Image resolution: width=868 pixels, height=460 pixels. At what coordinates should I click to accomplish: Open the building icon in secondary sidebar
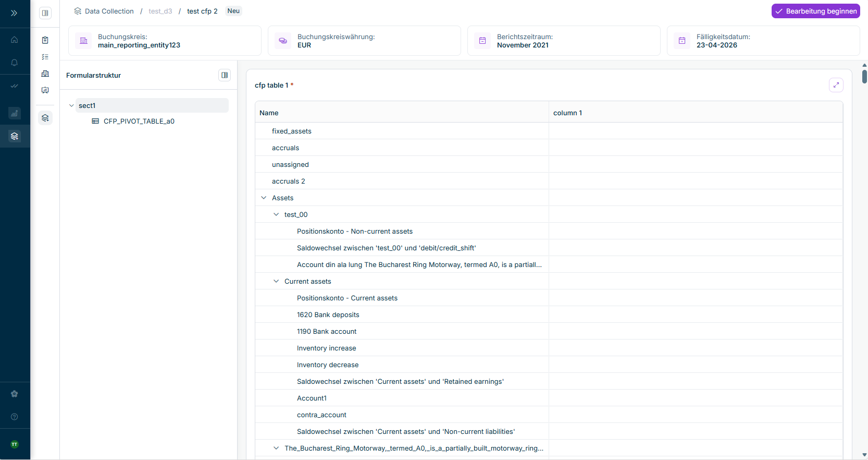[45, 74]
